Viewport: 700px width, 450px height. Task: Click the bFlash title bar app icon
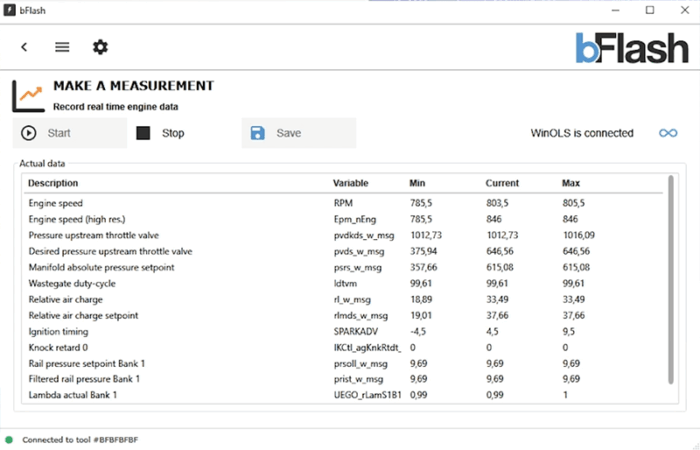11,10
